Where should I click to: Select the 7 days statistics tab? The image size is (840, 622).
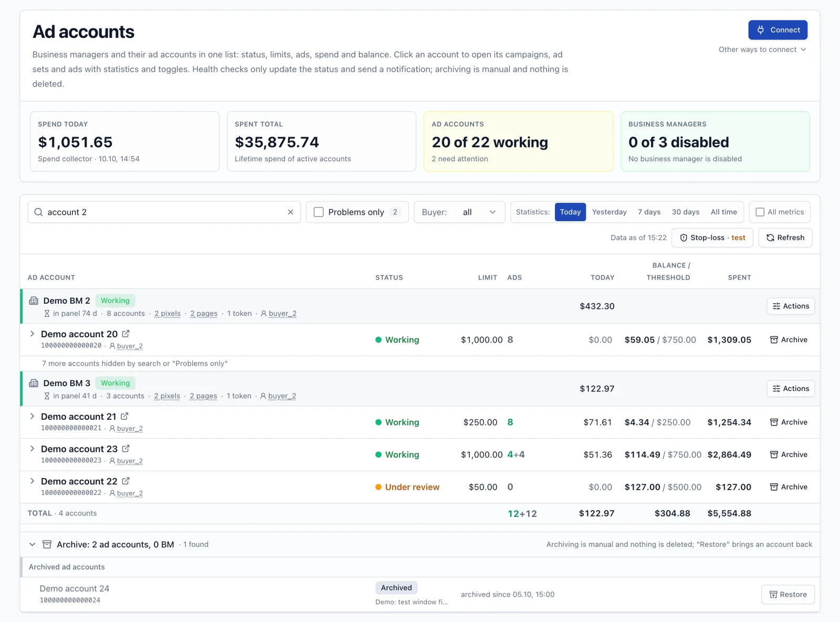coord(649,212)
